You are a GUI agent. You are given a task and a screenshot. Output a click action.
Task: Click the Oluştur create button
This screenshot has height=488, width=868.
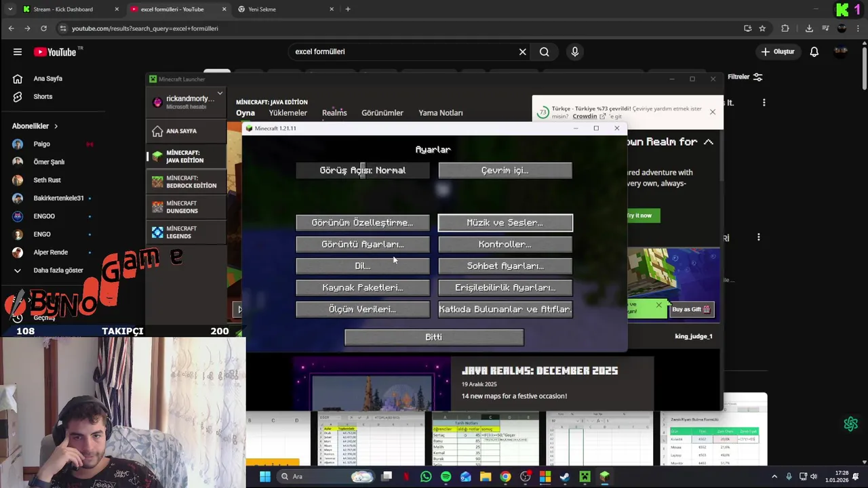coord(777,52)
